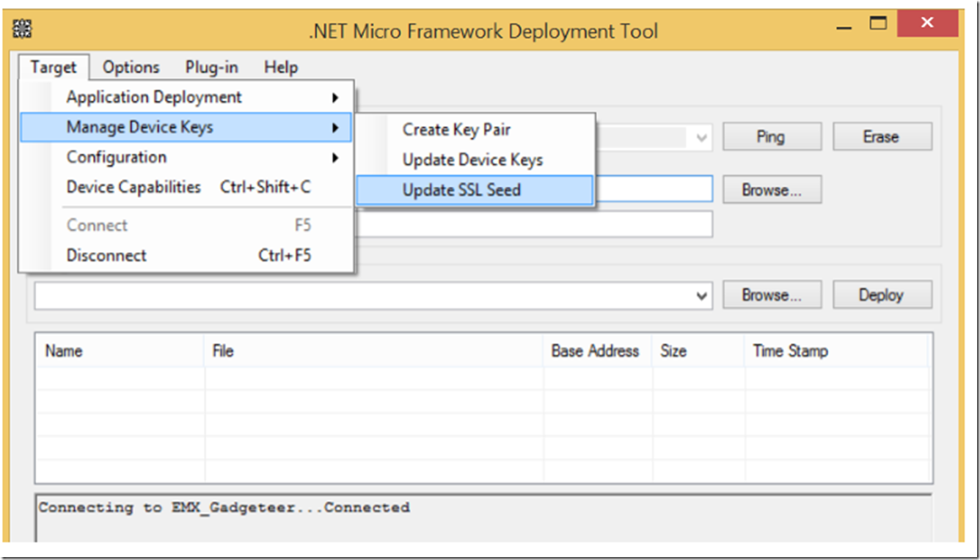The height and width of the screenshot is (560, 980).
Task: Open the image file combo box arrow
Action: click(702, 296)
